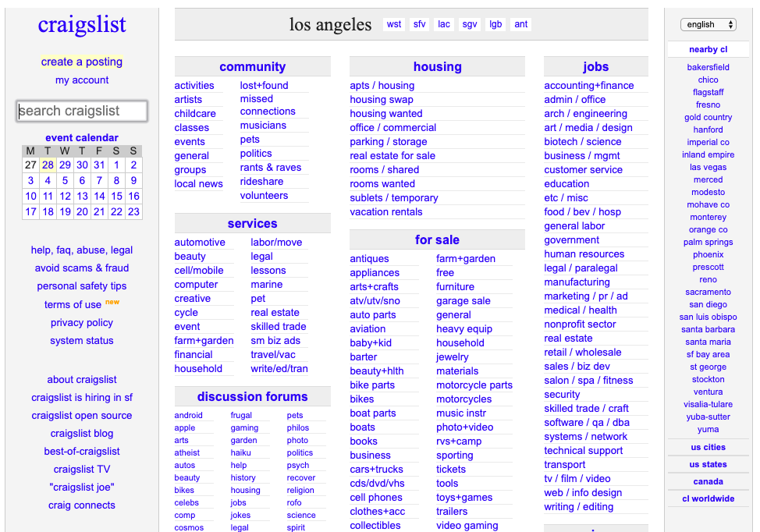Go to las vegas craigslist
The image size is (760, 532).
tap(708, 167)
